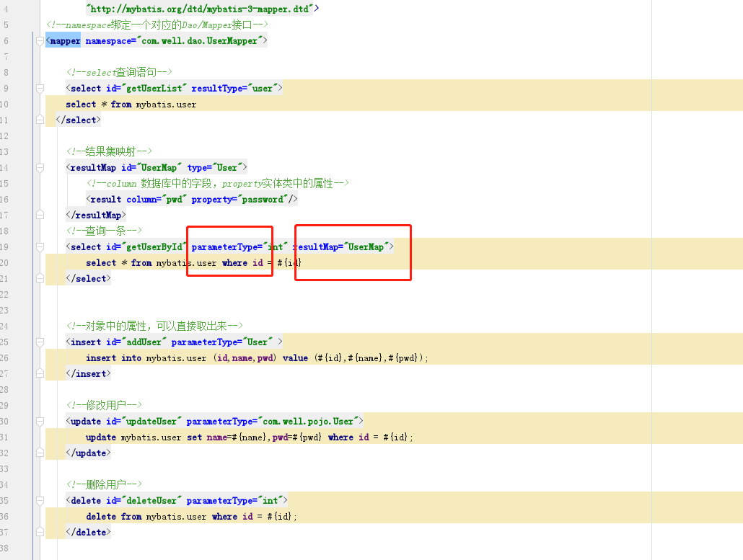Image resolution: width=743 pixels, height=560 pixels.
Task: Click namespace value com.well.dao.UserMapper
Action: [200, 40]
